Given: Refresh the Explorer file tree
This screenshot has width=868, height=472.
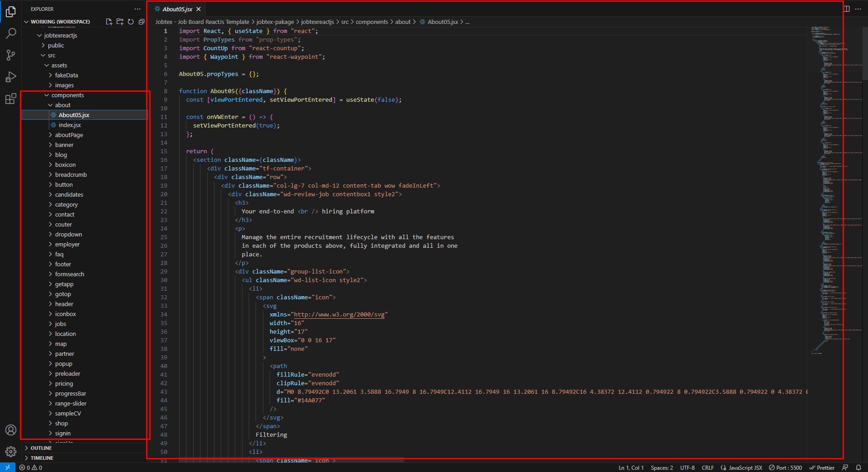Looking at the screenshot, I should coord(131,22).
